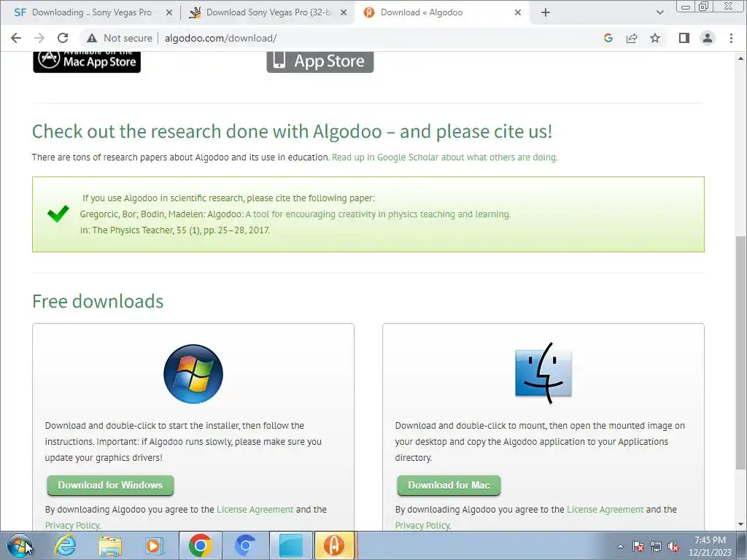Click the page scrollbar down arrow
Screen dimensions: 747x560
741,525
